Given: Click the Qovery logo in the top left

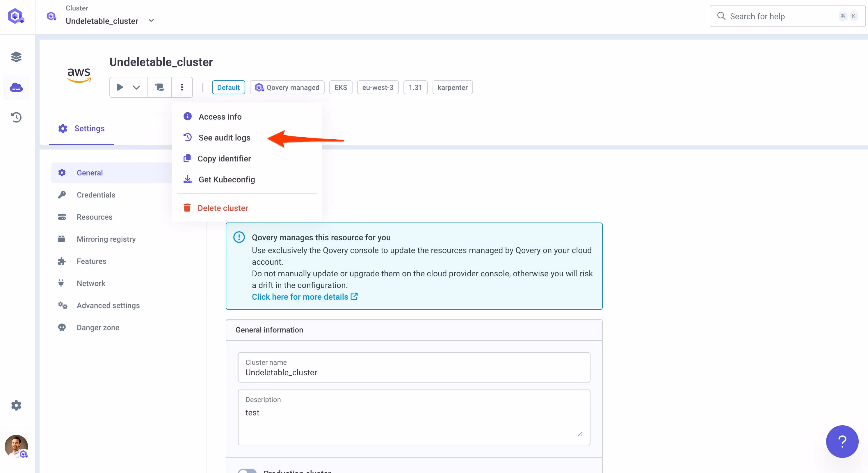Looking at the screenshot, I should point(16,16).
